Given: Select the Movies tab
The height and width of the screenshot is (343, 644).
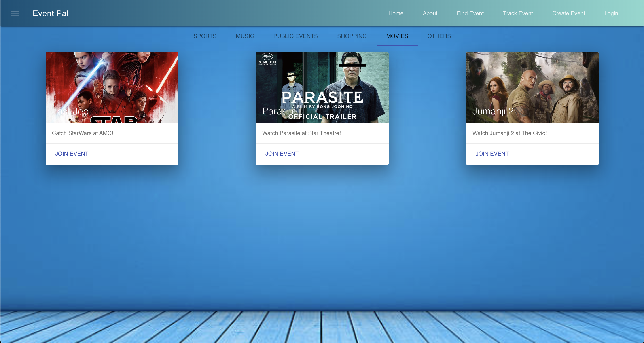Looking at the screenshot, I should tap(397, 36).
